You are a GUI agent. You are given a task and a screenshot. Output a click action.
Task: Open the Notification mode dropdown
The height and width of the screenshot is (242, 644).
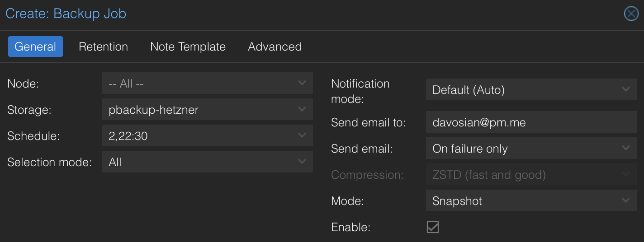531,90
